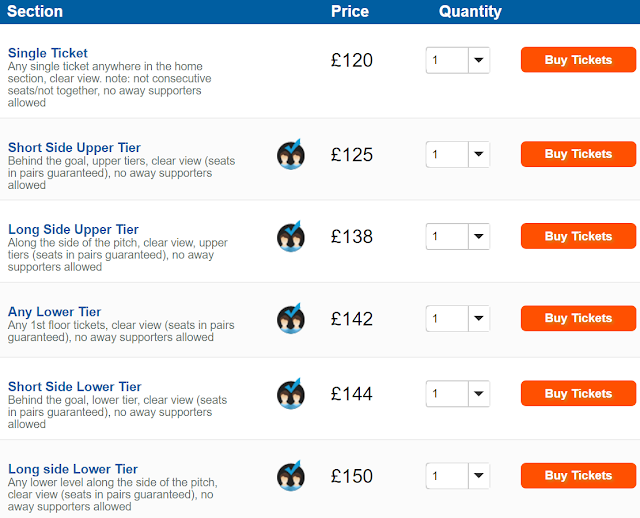640x518 pixels.
Task: Buy Tickets for £142 Any Lower Tier
Action: [x=578, y=318]
